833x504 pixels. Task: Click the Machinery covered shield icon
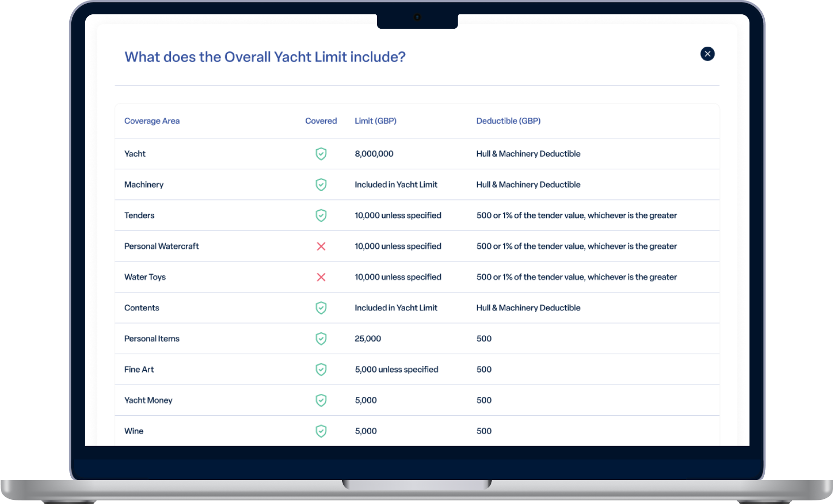[321, 185]
